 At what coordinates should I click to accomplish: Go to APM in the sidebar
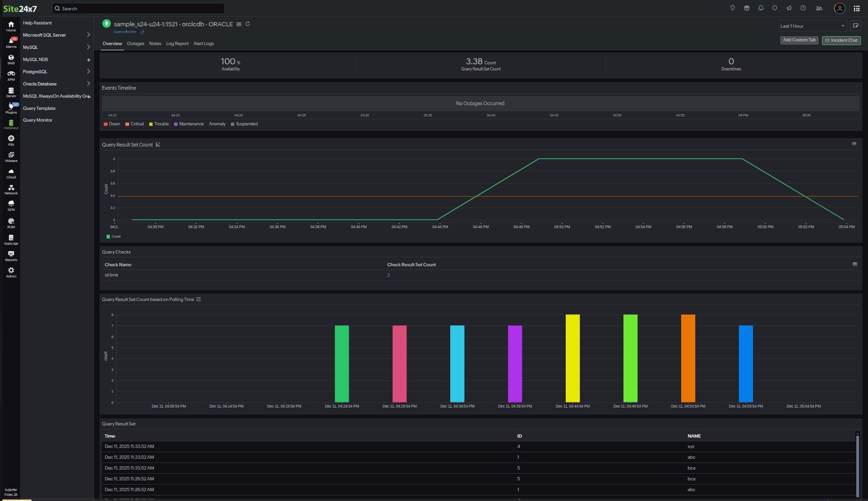(11, 76)
